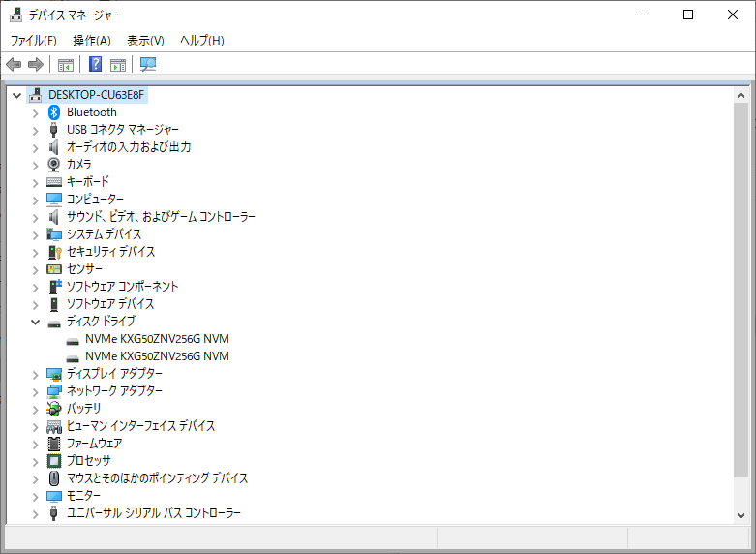Expand the ネットワーク アダプター category
This screenshot has height=554, width=756.
pyautogui.click(x=35, y=392)
